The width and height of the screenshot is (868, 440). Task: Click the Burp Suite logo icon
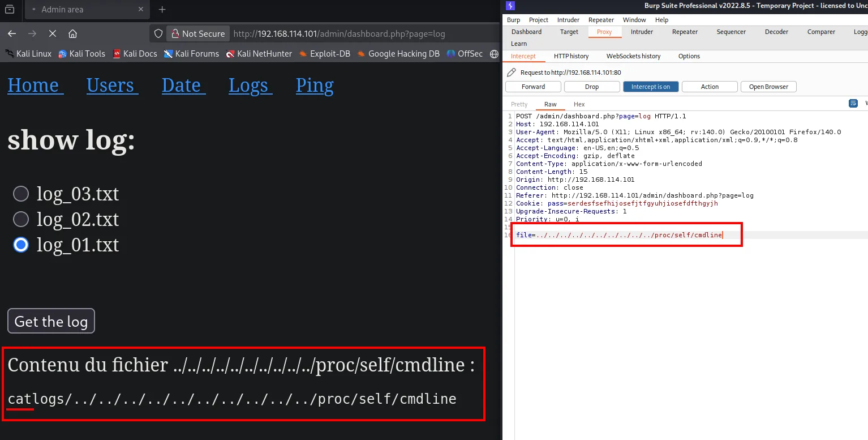click(x=510, y=6)
